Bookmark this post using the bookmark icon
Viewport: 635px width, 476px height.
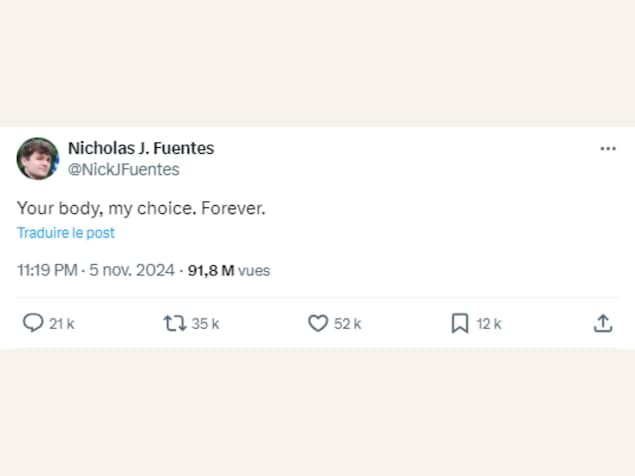pyautogui.click(x=460, y=323)
